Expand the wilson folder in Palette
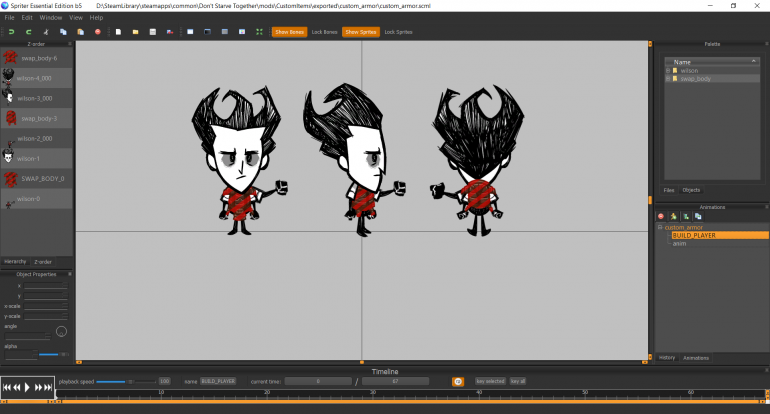 (667, 70)
